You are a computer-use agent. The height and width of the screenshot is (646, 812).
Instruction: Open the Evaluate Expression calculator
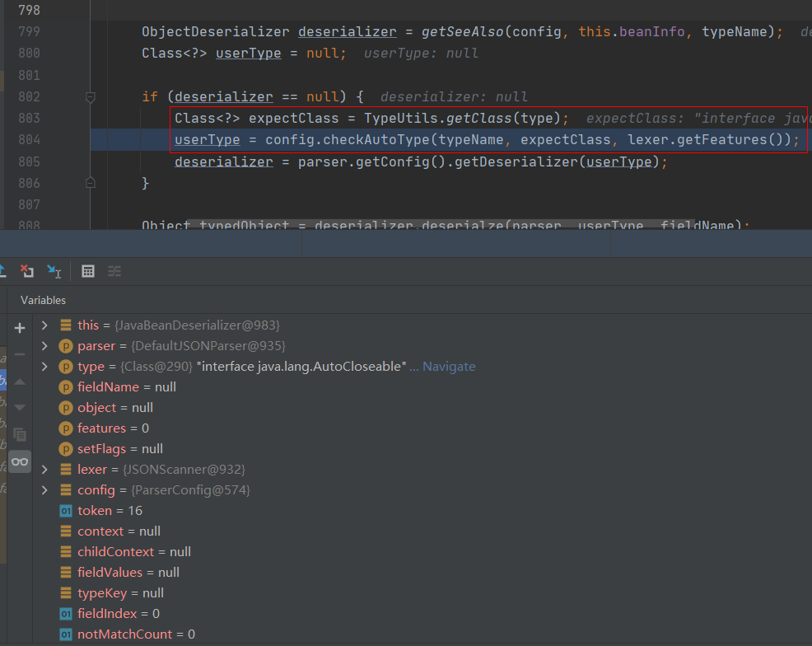tap(88, 271)
